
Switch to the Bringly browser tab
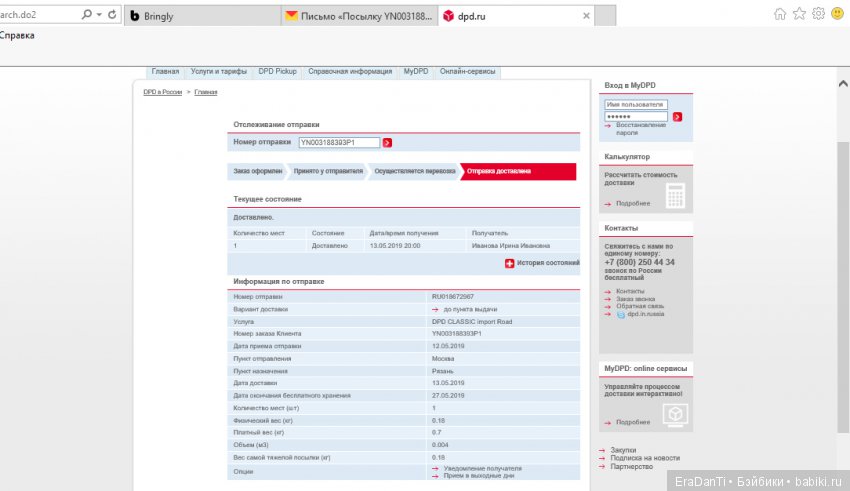tap(200, 15)
